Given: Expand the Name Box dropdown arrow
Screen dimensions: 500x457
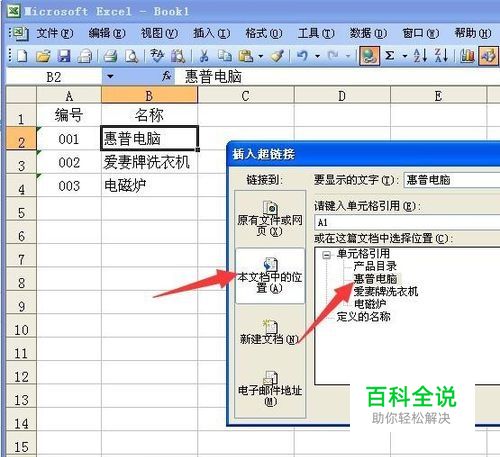Looking at the screenshot, I should coord(110,77).
